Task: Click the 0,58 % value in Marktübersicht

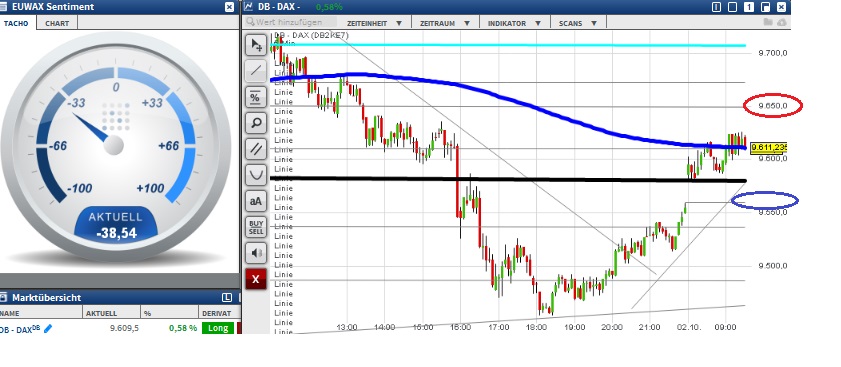Action: (182, 328)
